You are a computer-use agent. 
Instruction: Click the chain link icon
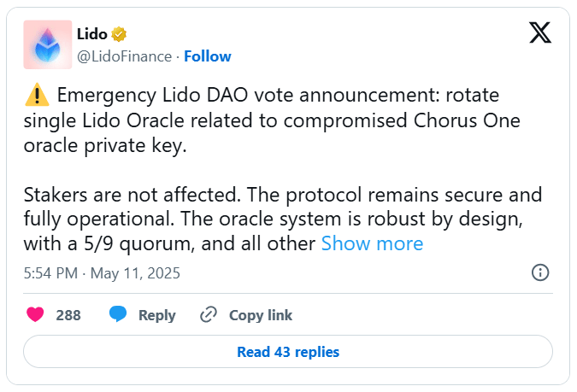[208, 315]
